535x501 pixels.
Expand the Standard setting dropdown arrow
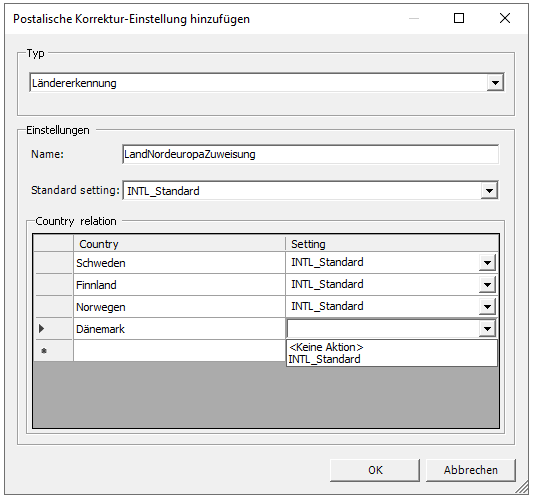(x=490, y=190)
